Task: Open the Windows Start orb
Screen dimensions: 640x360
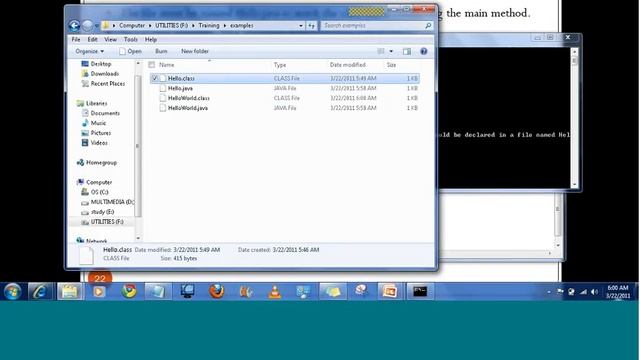Action: tap(13, 291)
